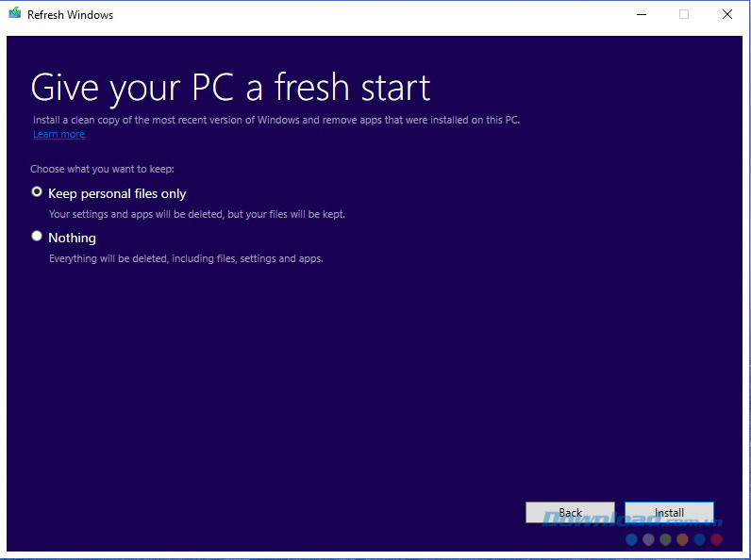Image resolution: width=751 pixels, height=560 pixels.
Task: Click the Refresh Windows title bar icon
Action: pyautogui.click(x=15, y=13)
